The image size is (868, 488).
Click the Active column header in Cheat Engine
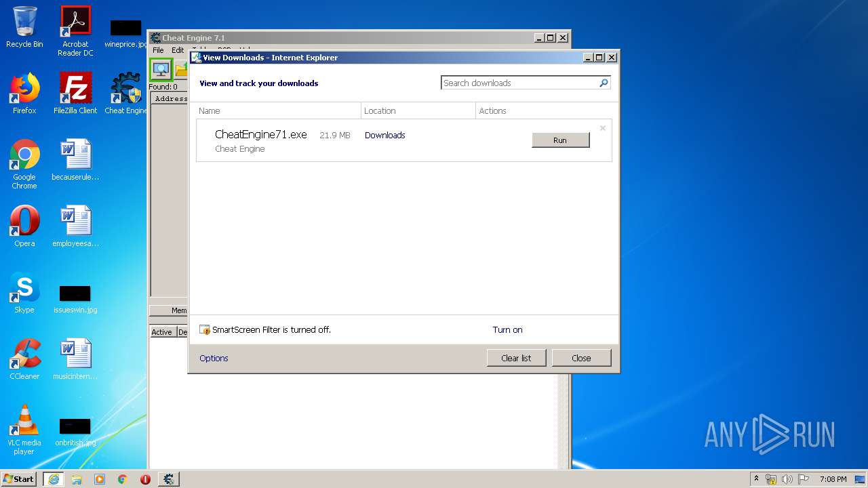tap(162, 332)
